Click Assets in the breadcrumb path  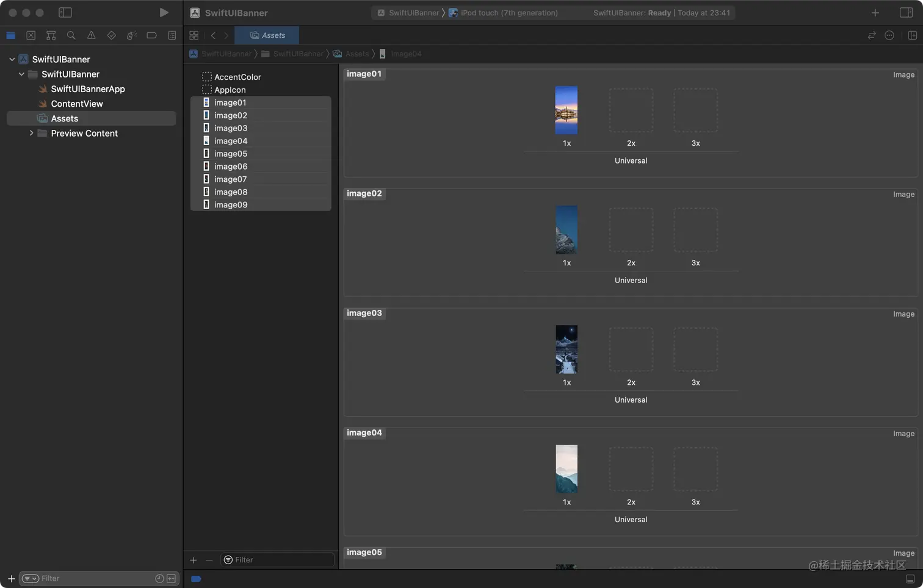[x=351, y=54]
